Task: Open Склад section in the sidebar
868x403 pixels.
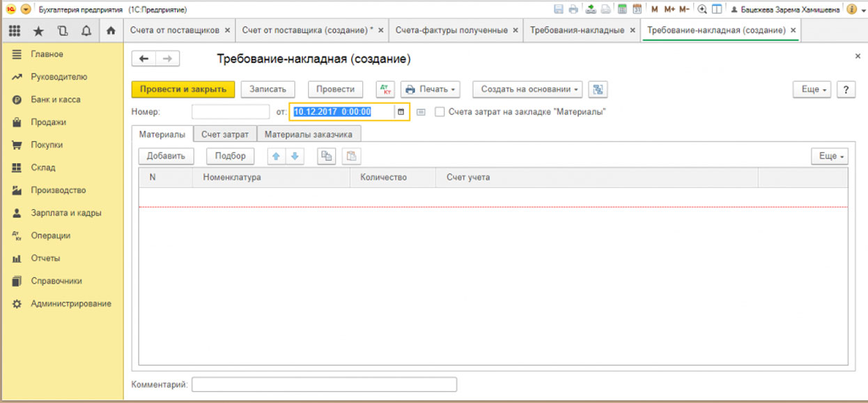Action: click(x=43, y=167)
